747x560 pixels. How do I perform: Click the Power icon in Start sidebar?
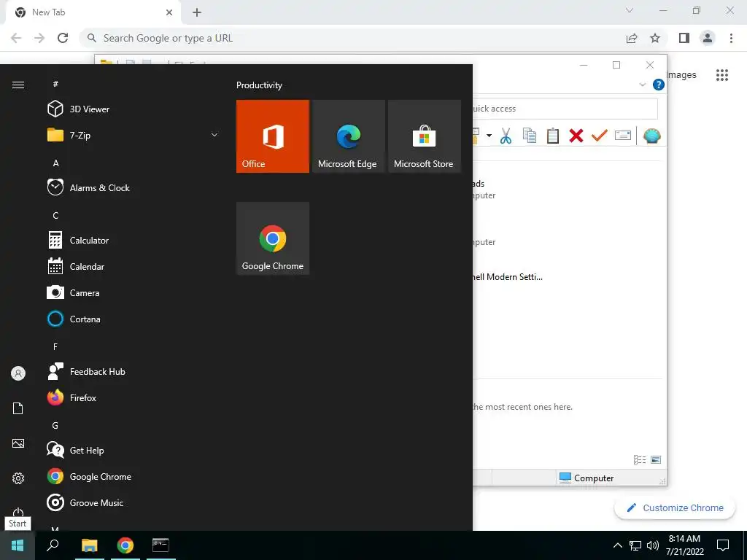point(18,512)
